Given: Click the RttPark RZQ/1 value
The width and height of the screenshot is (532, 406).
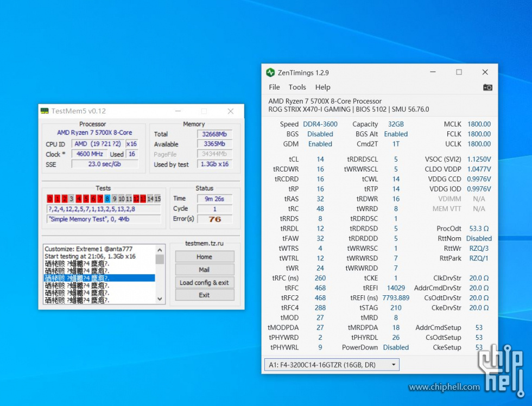Looking at the screenshot, I should pos(479,258).
